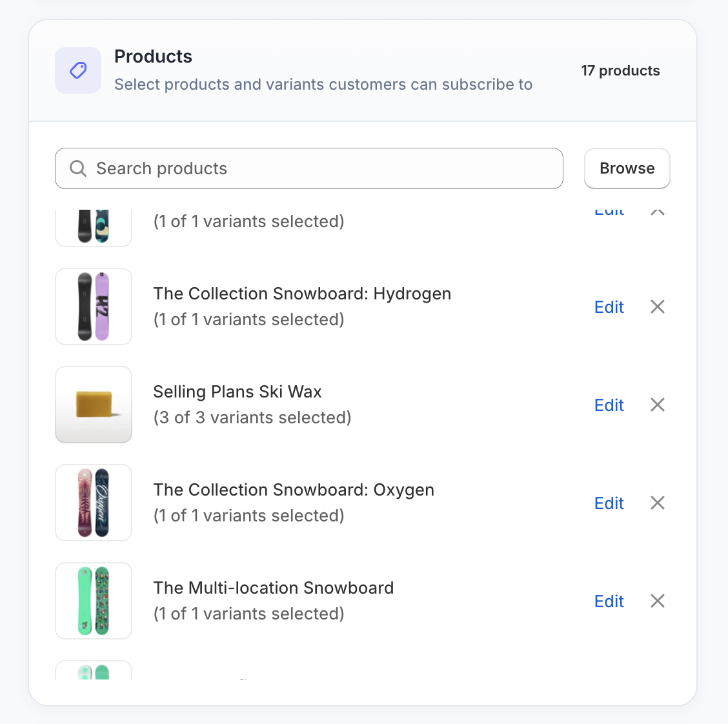Image resolution: width=728 pixels, height=724 pixels.
Task: Edit Selling Plans Ski Wax variants
Action: [609, 405]
